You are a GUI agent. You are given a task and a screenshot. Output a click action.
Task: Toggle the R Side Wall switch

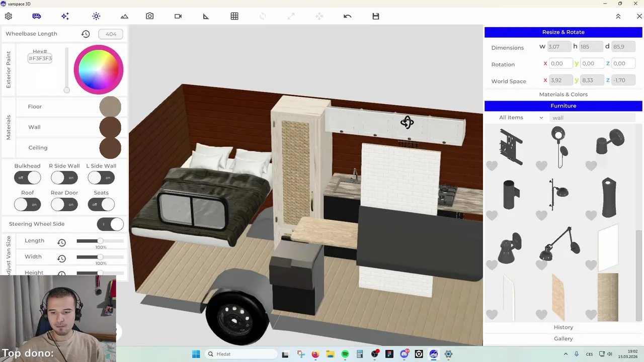[64, 177]
